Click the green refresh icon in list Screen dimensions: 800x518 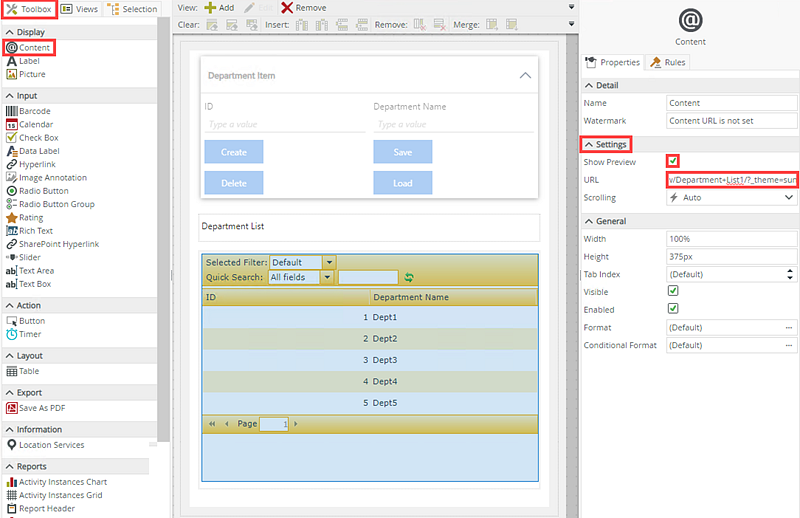408,277
